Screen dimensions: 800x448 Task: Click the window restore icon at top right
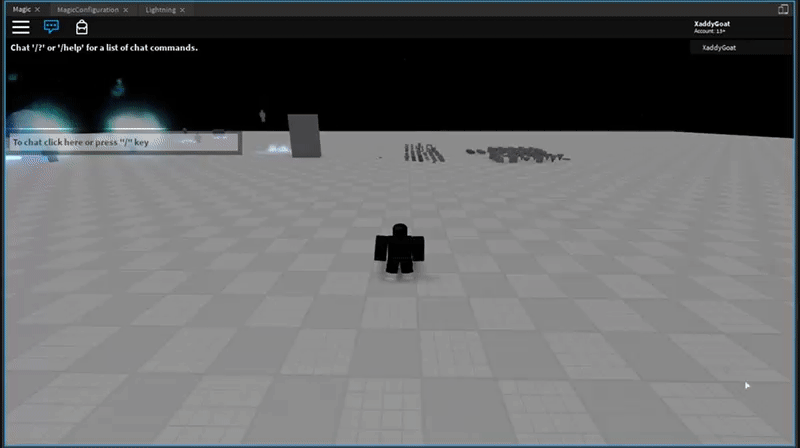click(x=783, y=9)
